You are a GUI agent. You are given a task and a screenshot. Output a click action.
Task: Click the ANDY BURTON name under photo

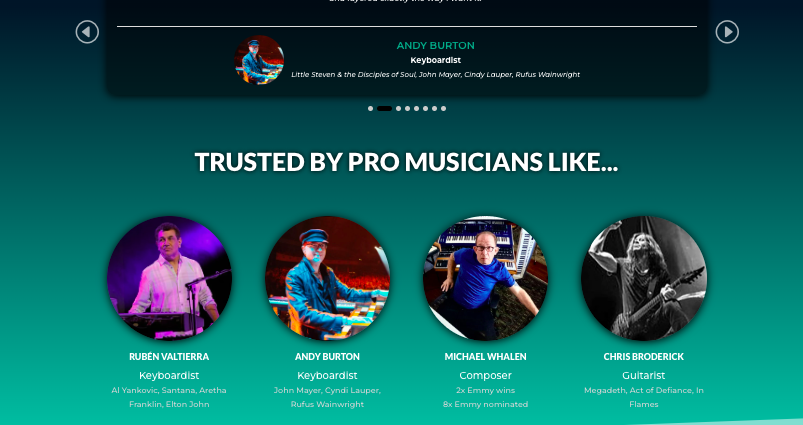327,356
